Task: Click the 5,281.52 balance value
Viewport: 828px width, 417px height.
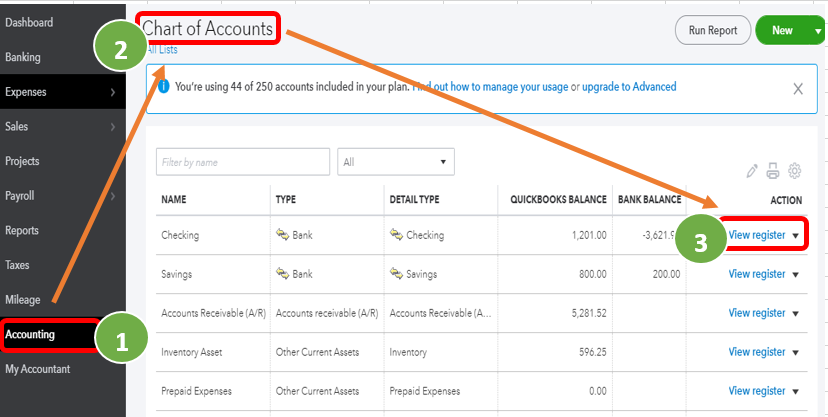Action: tap(589, 313)
